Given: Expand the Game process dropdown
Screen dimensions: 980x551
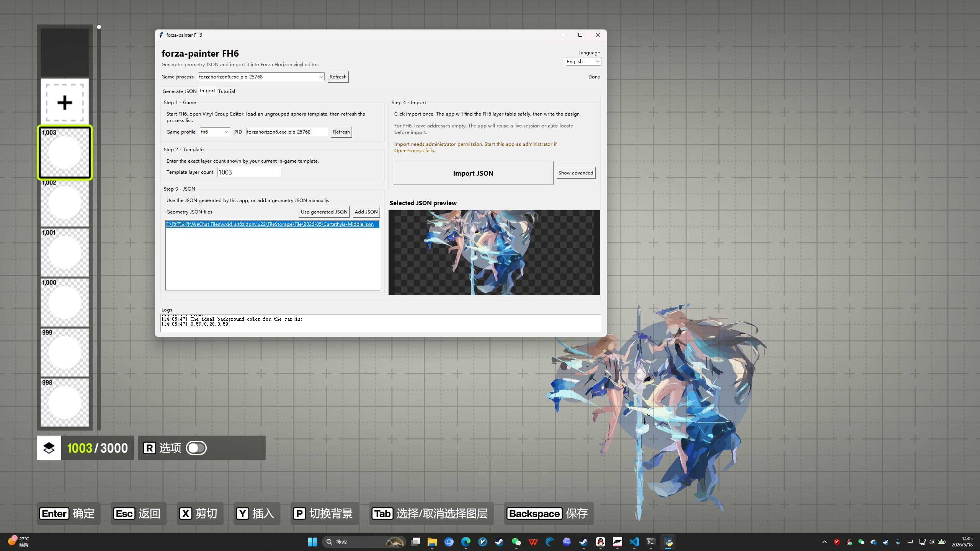Looking at the screenshot, I should click(x=321, y=77).
